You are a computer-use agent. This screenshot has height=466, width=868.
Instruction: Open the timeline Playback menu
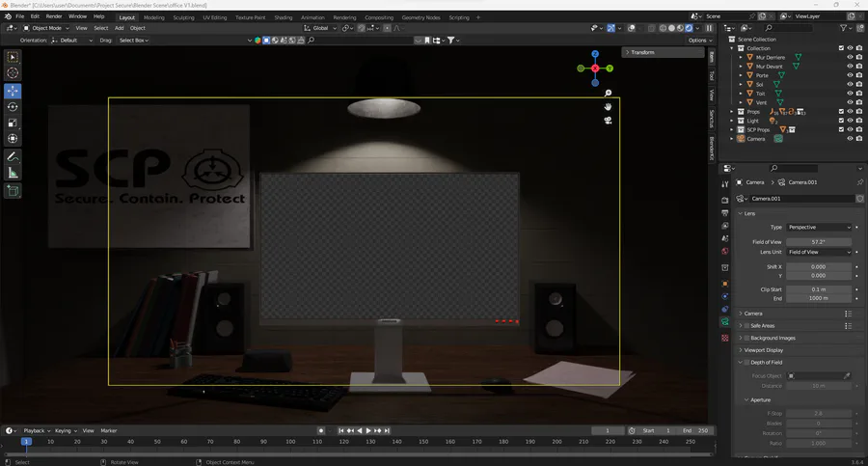pyautogui.click(x=37, y=430)
